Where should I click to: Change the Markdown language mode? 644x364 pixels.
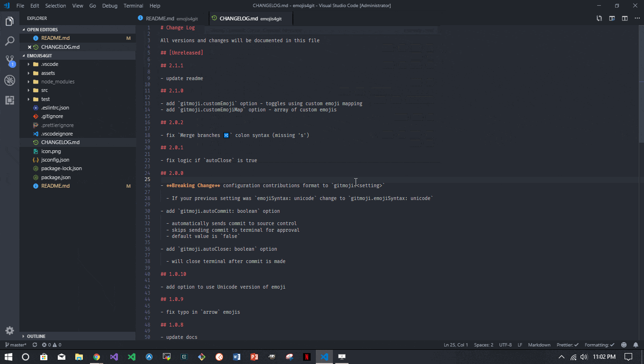click(539, 345)
